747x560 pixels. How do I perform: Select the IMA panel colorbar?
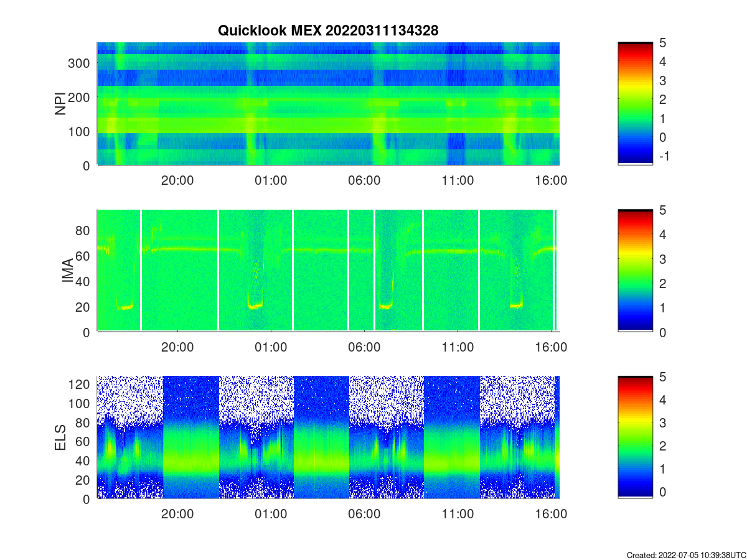pyautogui.click(x=635, y=271)
